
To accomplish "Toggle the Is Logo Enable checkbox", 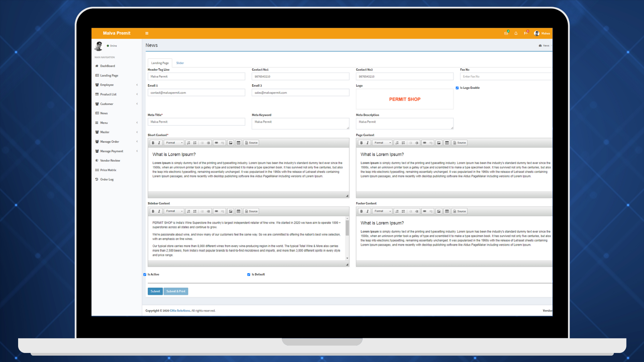I will pos(457,88).
